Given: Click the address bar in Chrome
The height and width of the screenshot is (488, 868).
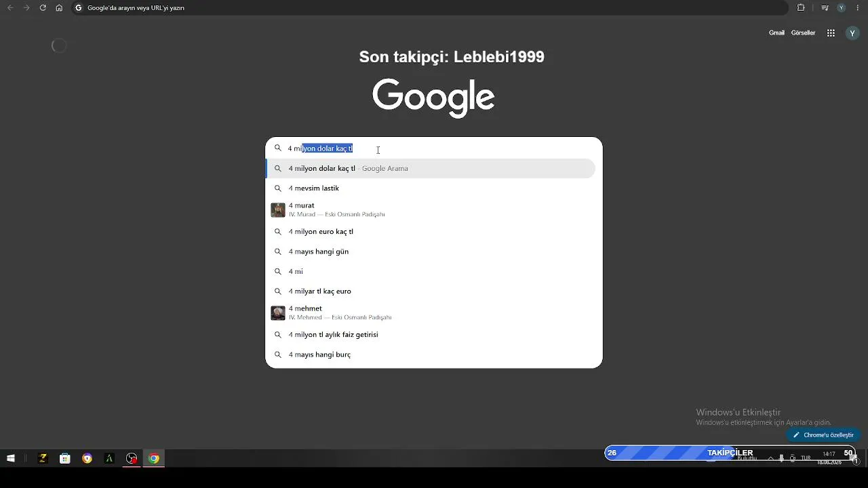Looking at the screenshot, I should [x=434, y=7].
